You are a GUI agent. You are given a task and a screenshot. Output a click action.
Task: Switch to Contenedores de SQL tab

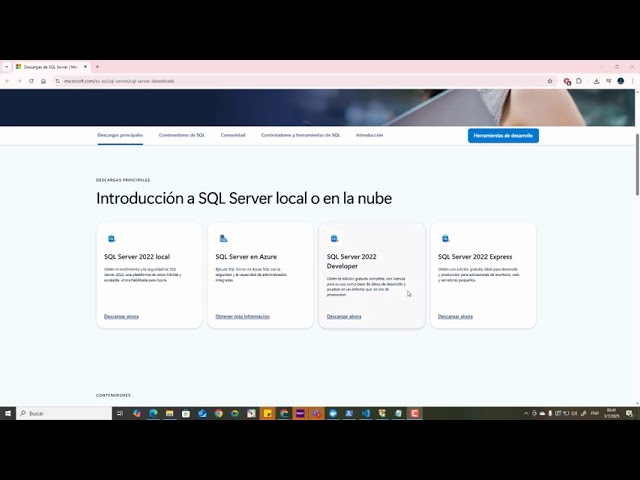(x=182, y=135)
